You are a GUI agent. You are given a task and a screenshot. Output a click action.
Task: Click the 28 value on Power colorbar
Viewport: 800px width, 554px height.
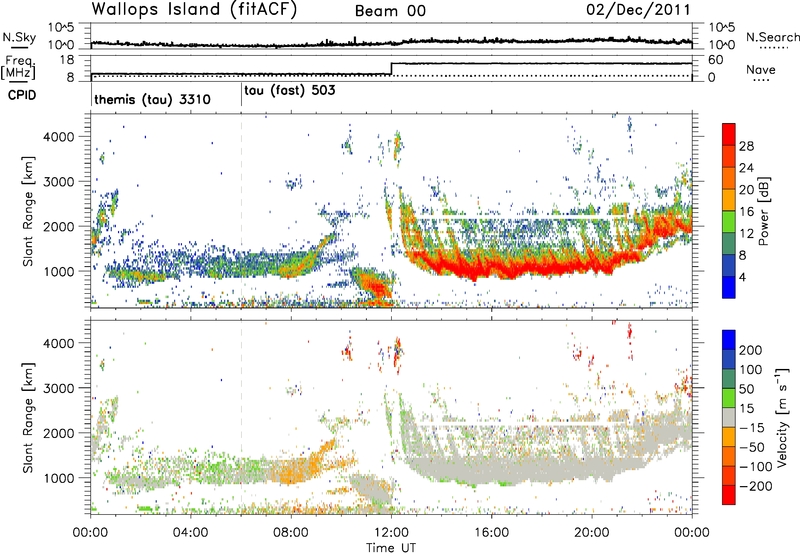pos(746,146)
